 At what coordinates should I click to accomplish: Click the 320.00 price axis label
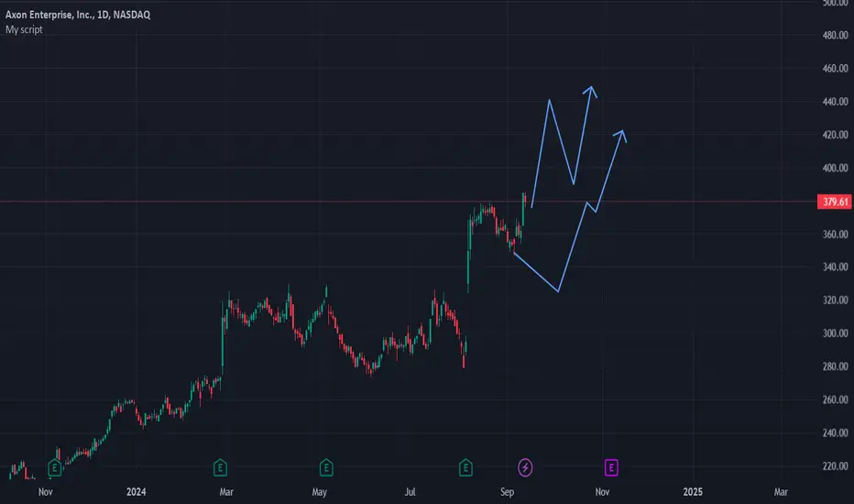click(835, 301)
